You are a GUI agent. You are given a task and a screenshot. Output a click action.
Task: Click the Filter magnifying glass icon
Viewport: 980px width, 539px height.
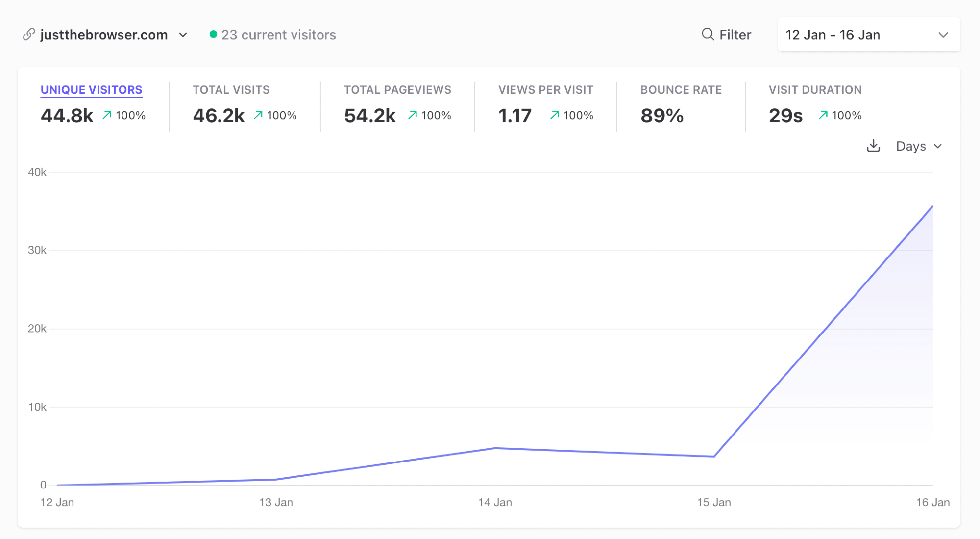click(708, 34)
